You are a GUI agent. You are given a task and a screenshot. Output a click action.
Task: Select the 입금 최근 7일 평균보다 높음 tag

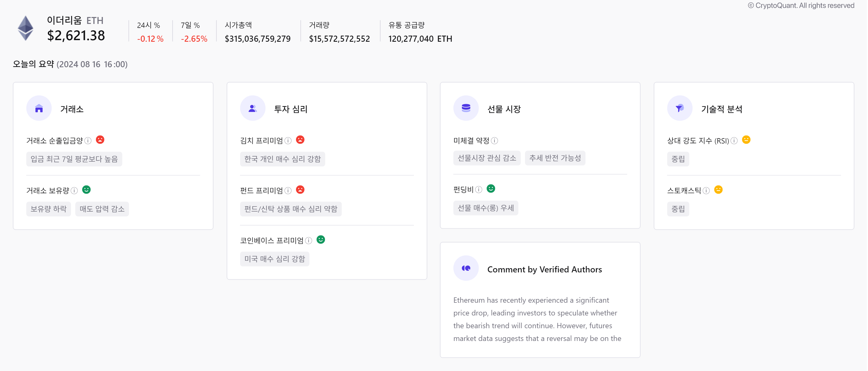[74, 159]
